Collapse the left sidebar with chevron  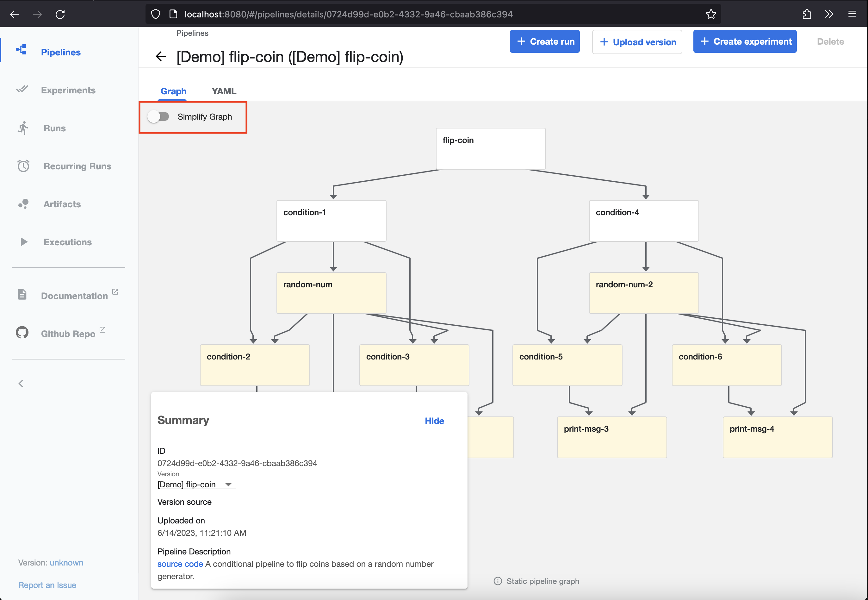(21, 384)
